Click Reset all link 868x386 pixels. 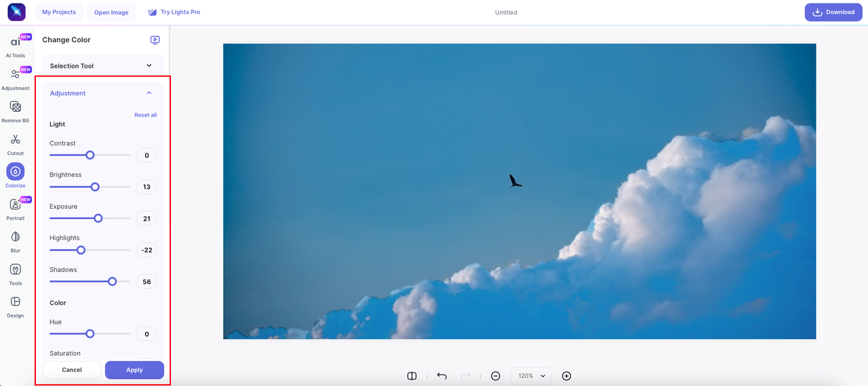[145, 115]
